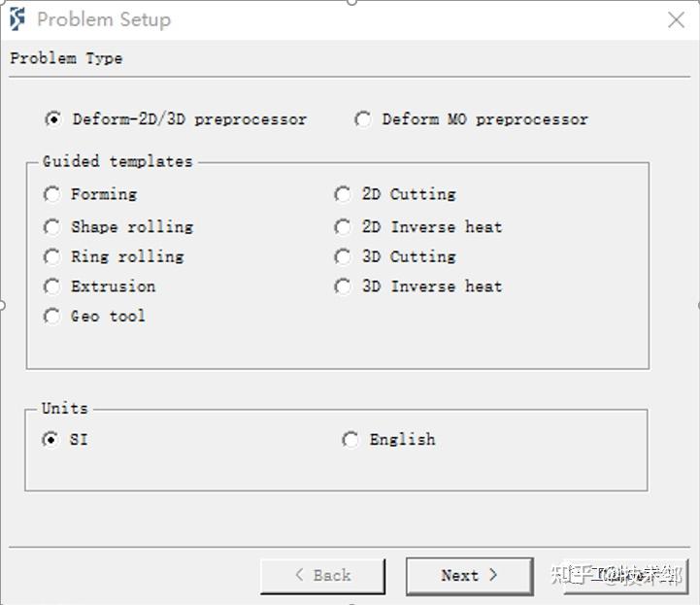Choose the Shape rolling template

coord(52,227)
